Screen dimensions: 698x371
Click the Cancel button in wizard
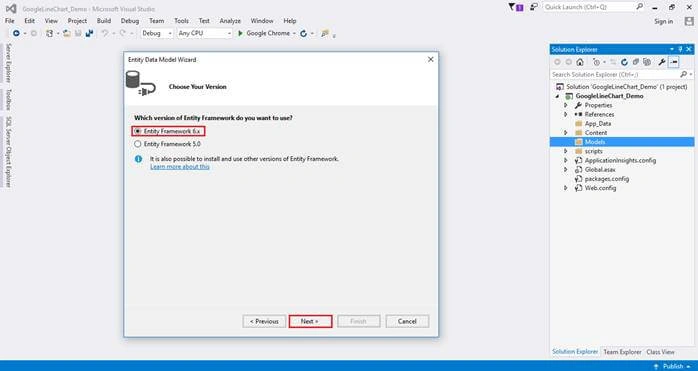(x=407, y=321)
